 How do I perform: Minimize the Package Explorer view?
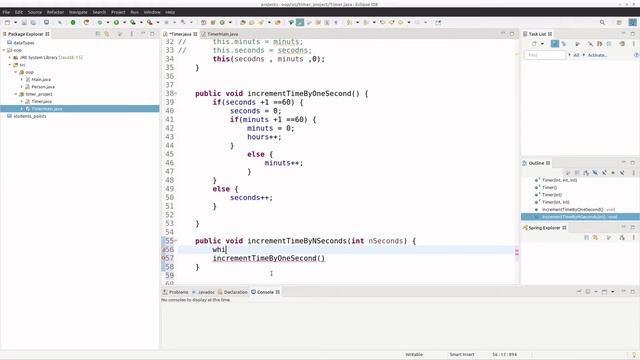click(x=143, y=34)
